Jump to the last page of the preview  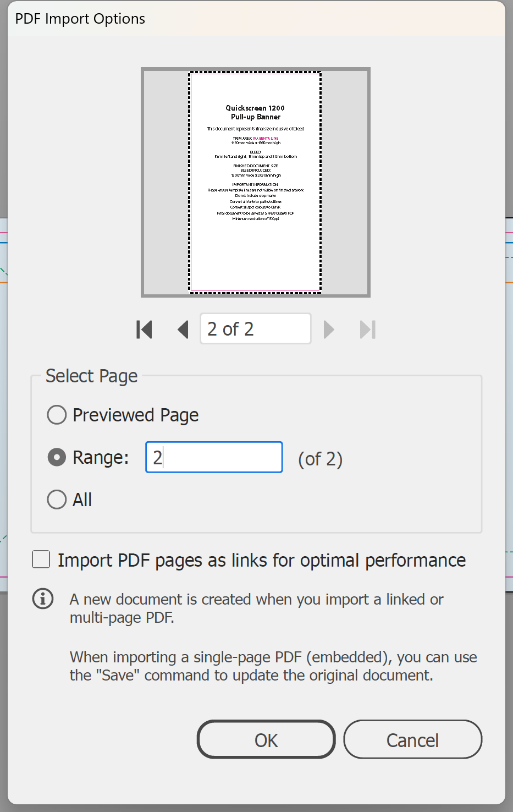click(x=368, y=330)
